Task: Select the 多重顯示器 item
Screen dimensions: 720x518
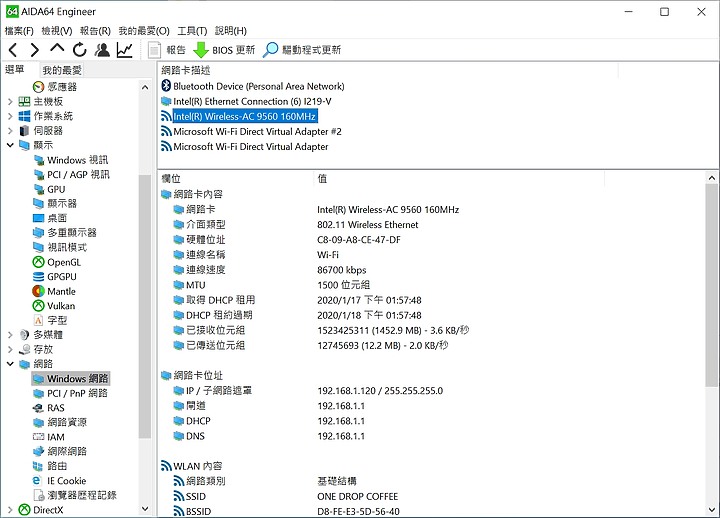Action: pos(65,233)
